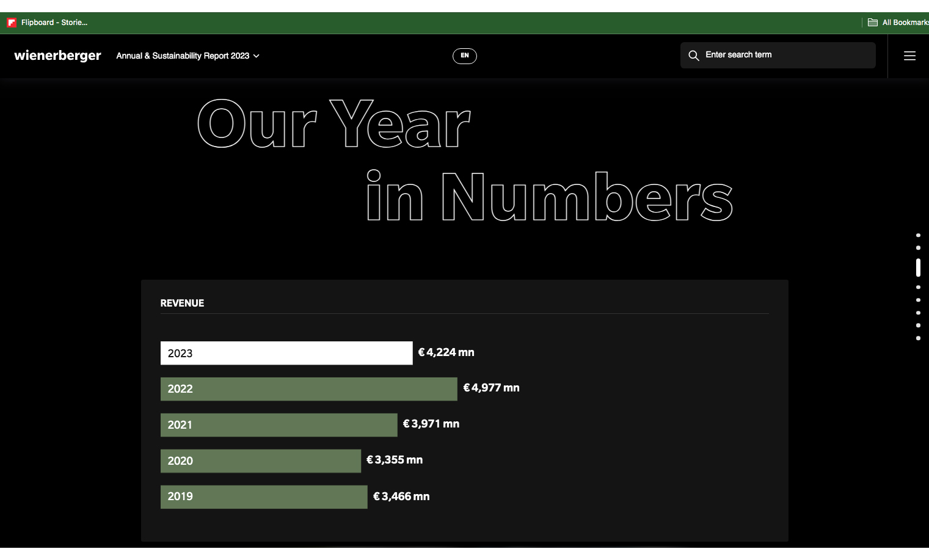Jump to the sixth section dot

click(x=918, y=313)
